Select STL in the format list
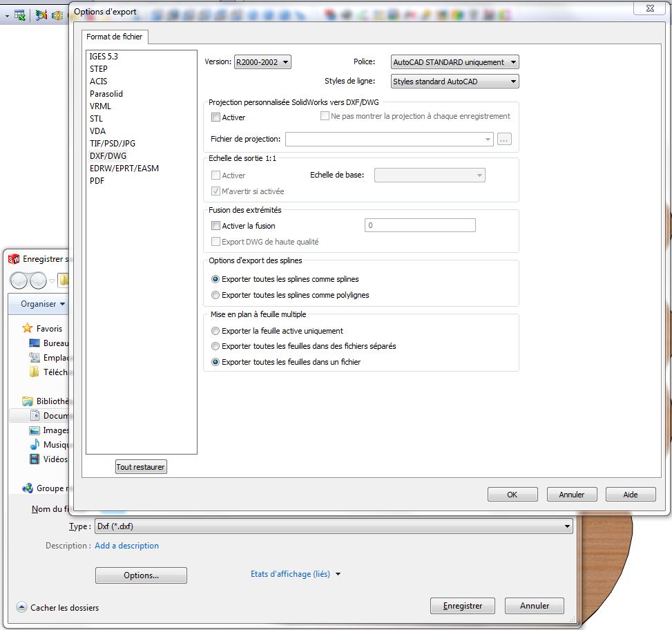The image size is (672, 630). 96,119
